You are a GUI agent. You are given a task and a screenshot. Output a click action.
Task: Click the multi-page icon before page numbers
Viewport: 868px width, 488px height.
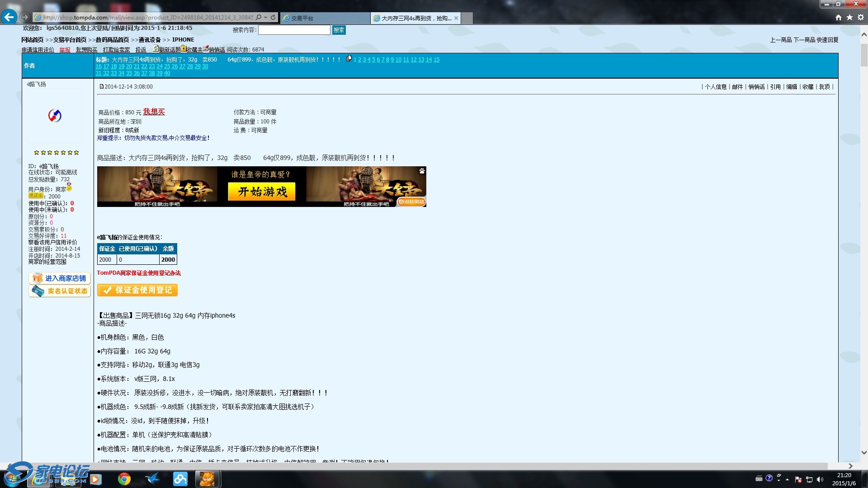[x=349, y=59]
